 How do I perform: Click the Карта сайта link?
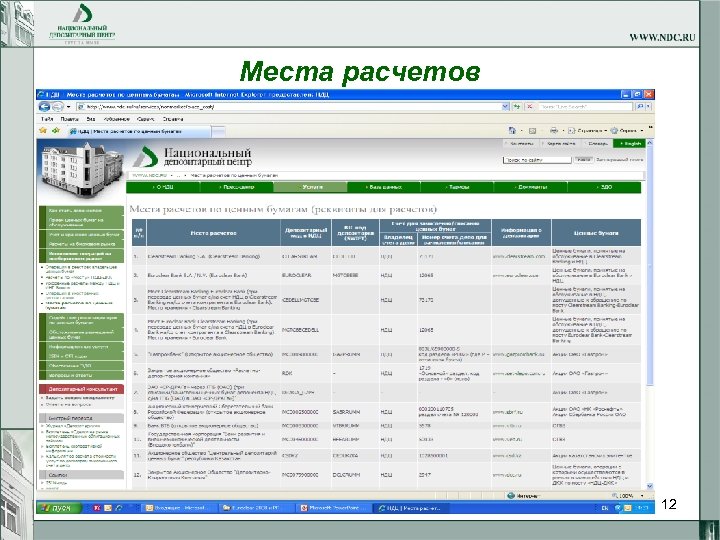pyautogui.click(x=561, y=144)
